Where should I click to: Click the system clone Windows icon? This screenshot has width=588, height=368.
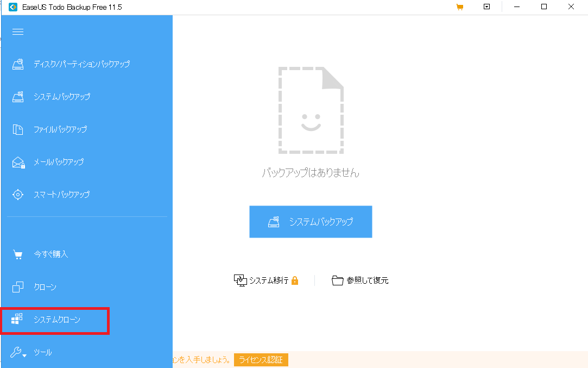click(17, 319)
